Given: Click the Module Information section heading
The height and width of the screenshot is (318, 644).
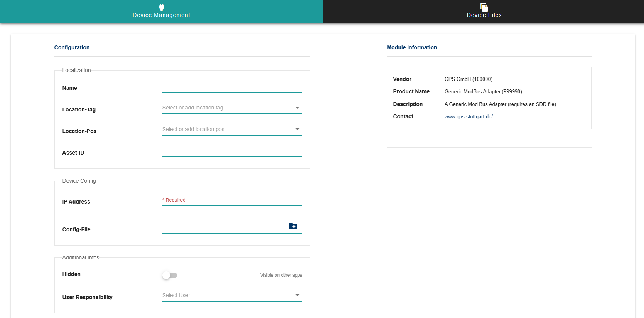Looking at the screenshot, I should [411, 47].
